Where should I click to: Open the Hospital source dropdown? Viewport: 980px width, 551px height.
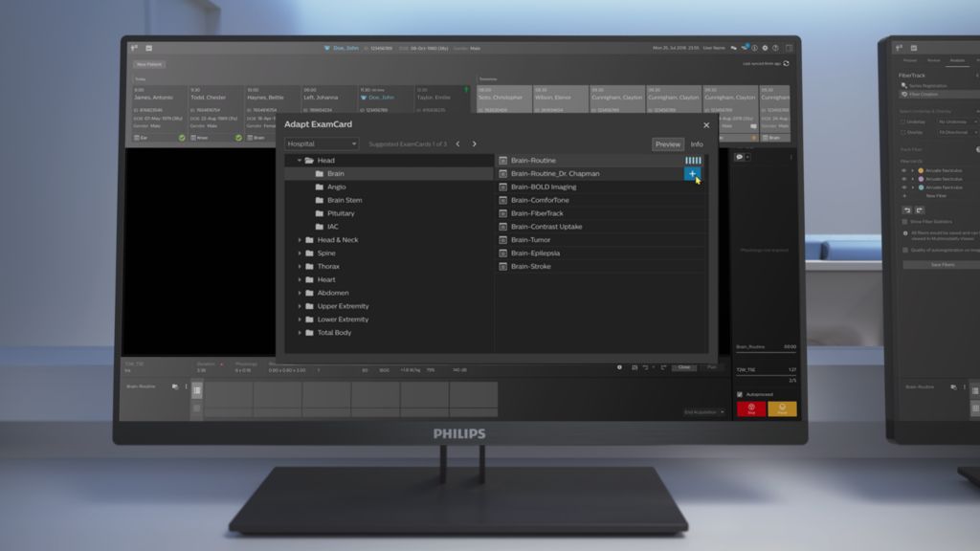(322, 143)
